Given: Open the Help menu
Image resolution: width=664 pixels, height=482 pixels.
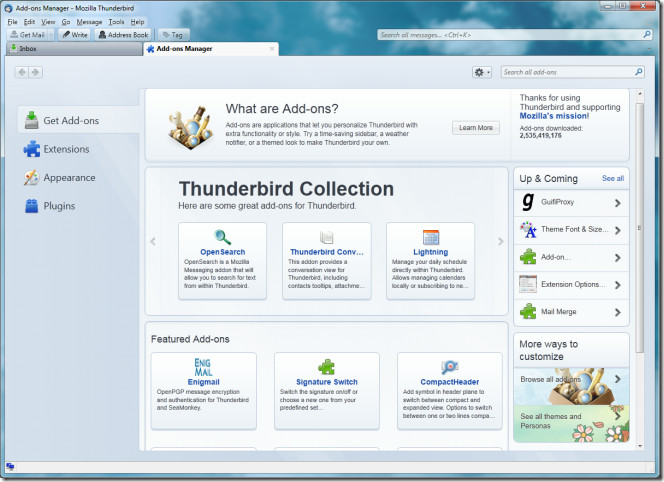Looking at the screenshot, I should pyautogui.click(x=137, y=22).
